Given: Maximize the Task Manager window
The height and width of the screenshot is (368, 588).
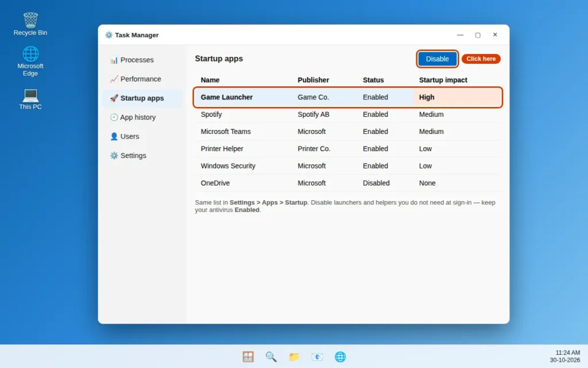Looking at the screenshot, I should click(477, 35).
